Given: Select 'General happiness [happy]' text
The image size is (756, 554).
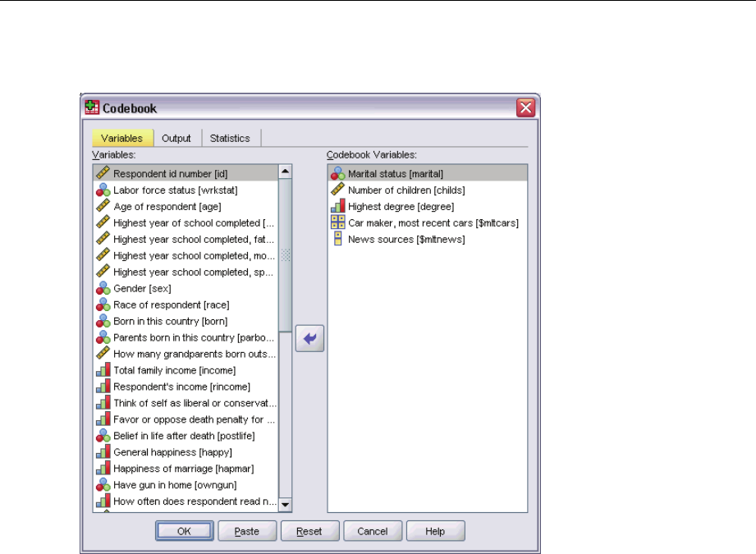Looking at the screenshot, I should tap(172, 452).
